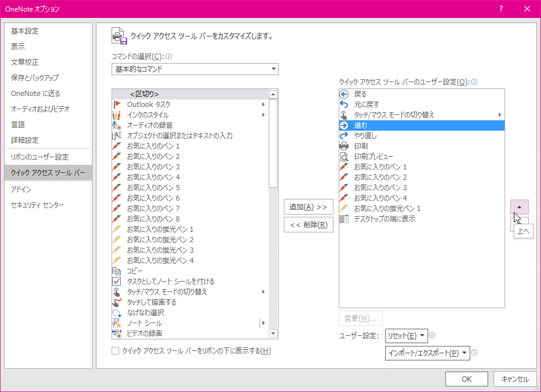Screen dimensions: 541x392
Task: Click info icon beside コマンドの選択
Action: (x=169, y=56)
